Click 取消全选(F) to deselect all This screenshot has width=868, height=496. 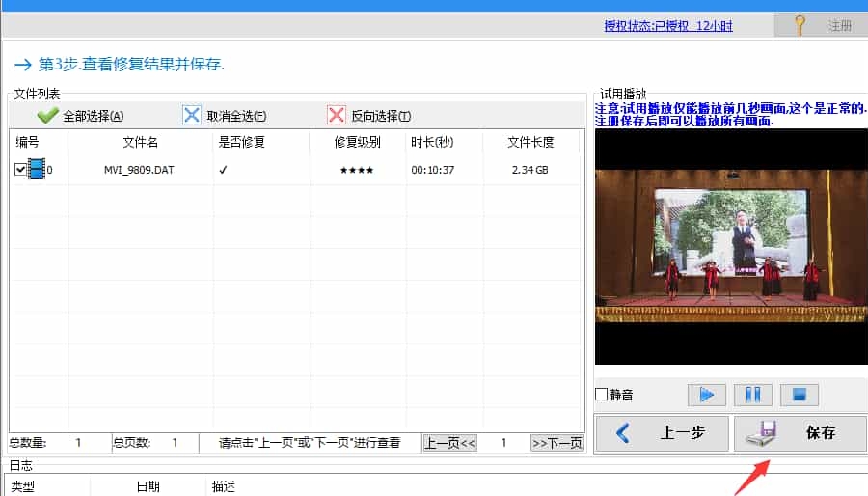(225, 116)
